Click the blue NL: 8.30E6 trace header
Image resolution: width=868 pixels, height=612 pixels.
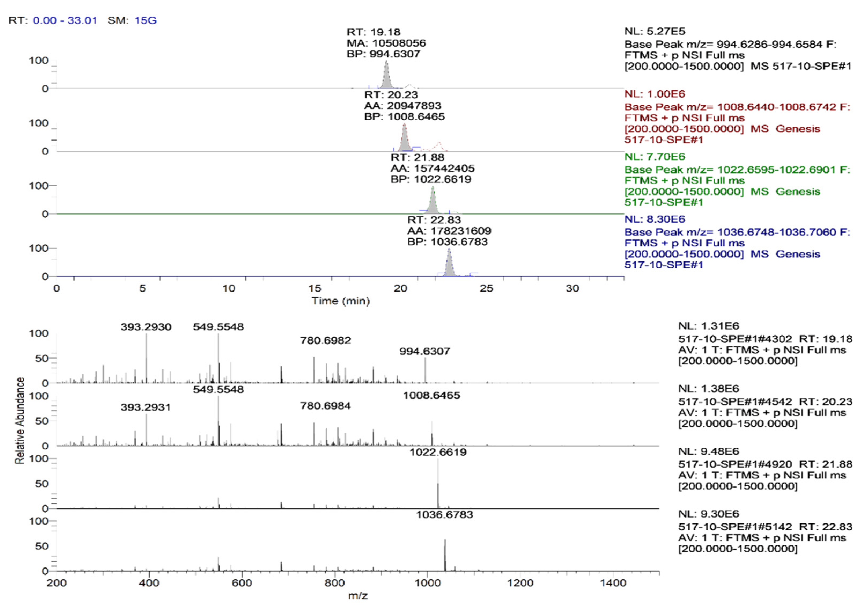tap(655, 219)
